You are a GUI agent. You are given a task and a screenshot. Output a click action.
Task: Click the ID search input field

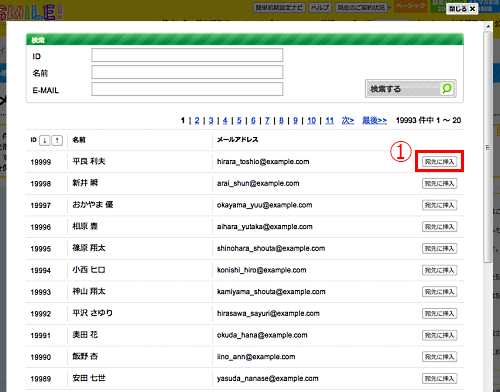pyautogui.click(x=187, y=55)
